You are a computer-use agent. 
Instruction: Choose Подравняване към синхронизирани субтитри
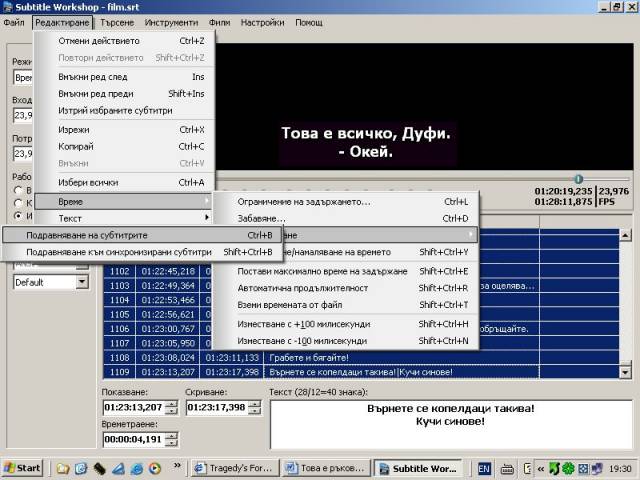click(x=142, y=252)
